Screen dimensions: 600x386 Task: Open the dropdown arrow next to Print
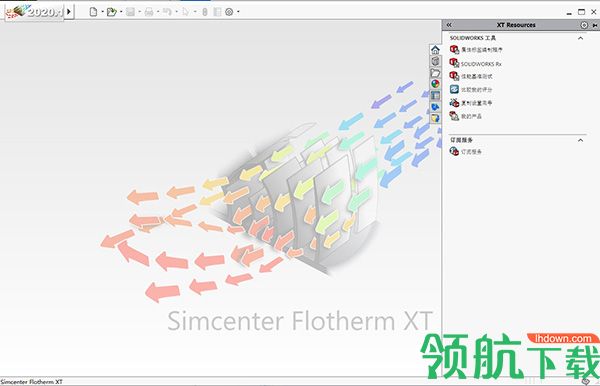(x=158, y=12)
